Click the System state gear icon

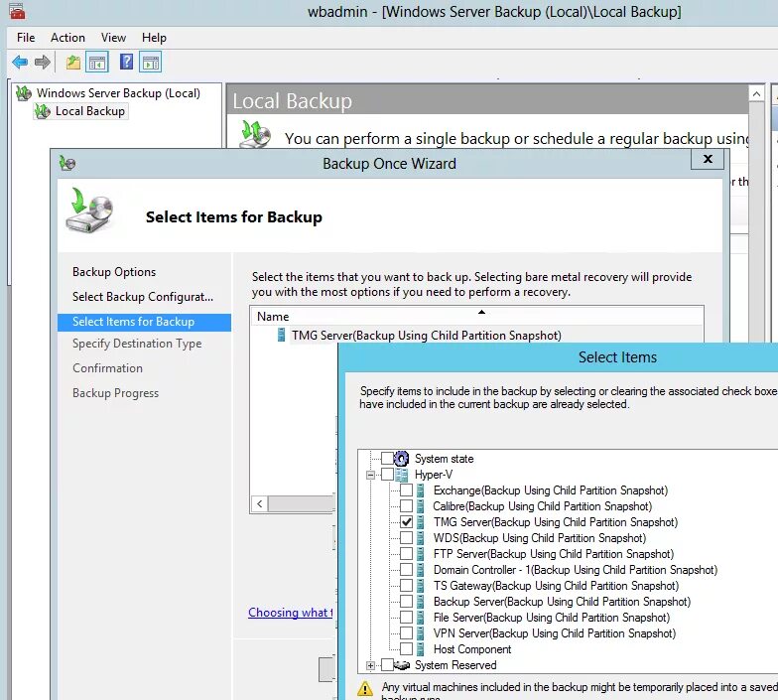(401, 459)
